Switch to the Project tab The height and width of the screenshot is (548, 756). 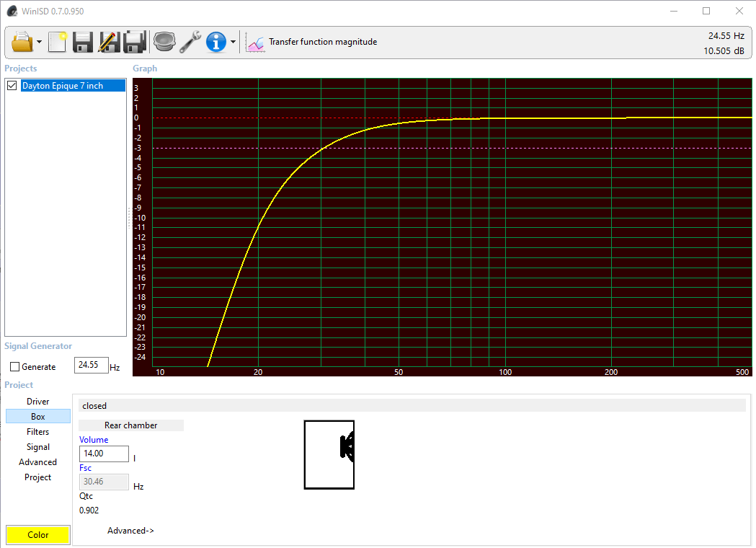[38, 477]
